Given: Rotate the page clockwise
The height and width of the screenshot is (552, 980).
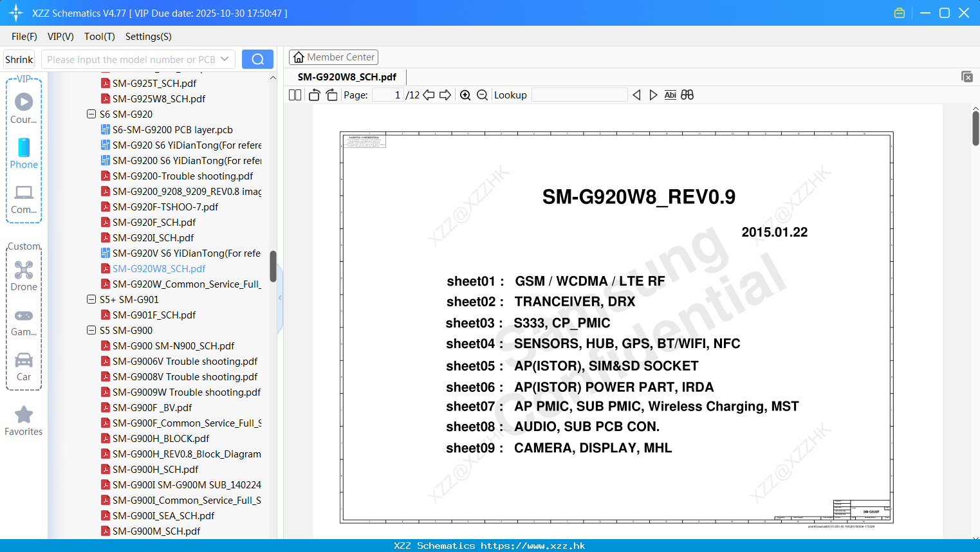Looking at the screenshot, I should click(x=331, y=95).
